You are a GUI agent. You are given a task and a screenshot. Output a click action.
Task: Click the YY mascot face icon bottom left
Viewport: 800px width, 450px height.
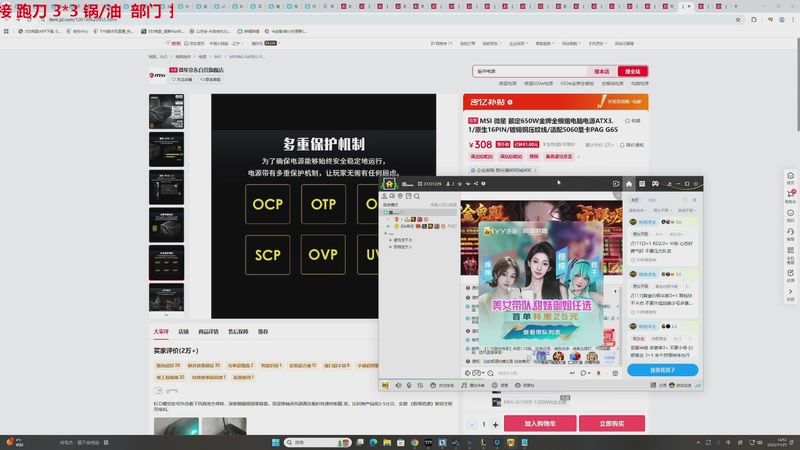(x=385, y=385)
